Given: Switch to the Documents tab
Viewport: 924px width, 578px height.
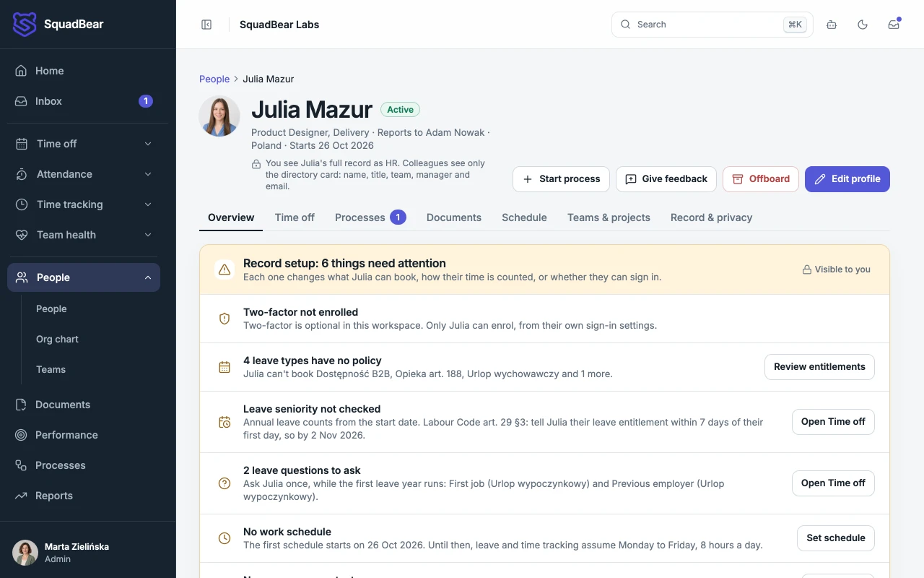Looking at the screenshot, I should pyautogui.click(x=454, y=217).
